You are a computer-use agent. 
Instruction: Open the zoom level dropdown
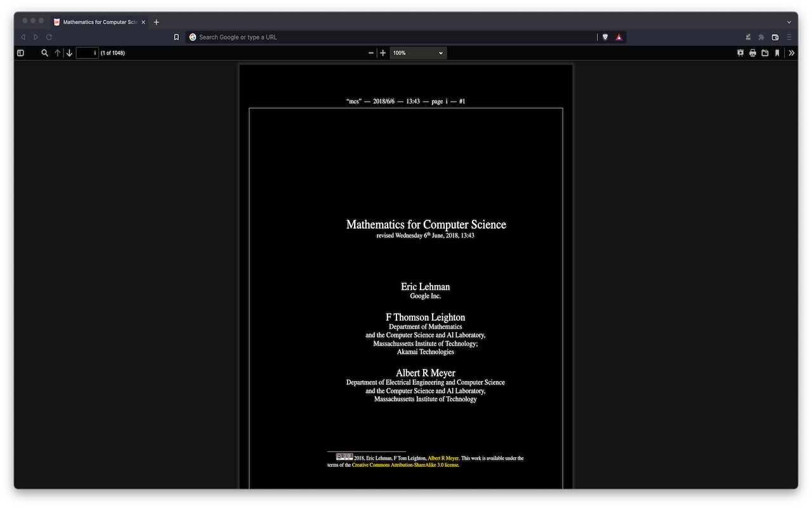point(417,53)
